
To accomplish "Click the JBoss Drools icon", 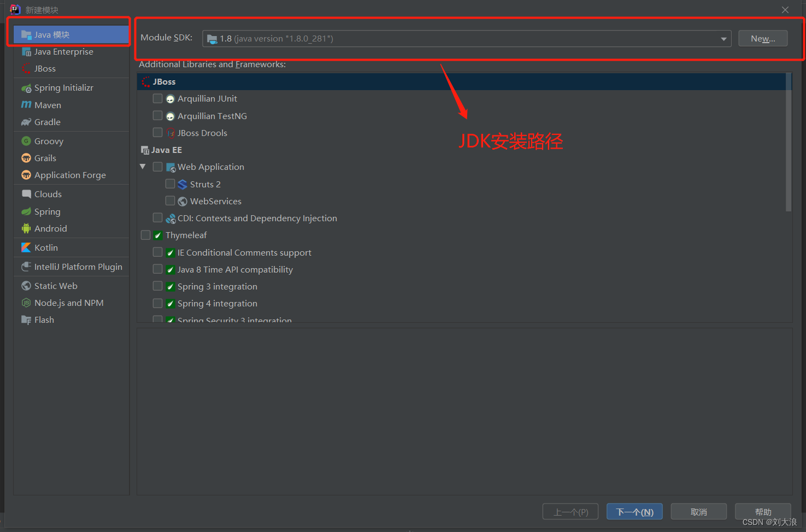I will tap(170, 133).
